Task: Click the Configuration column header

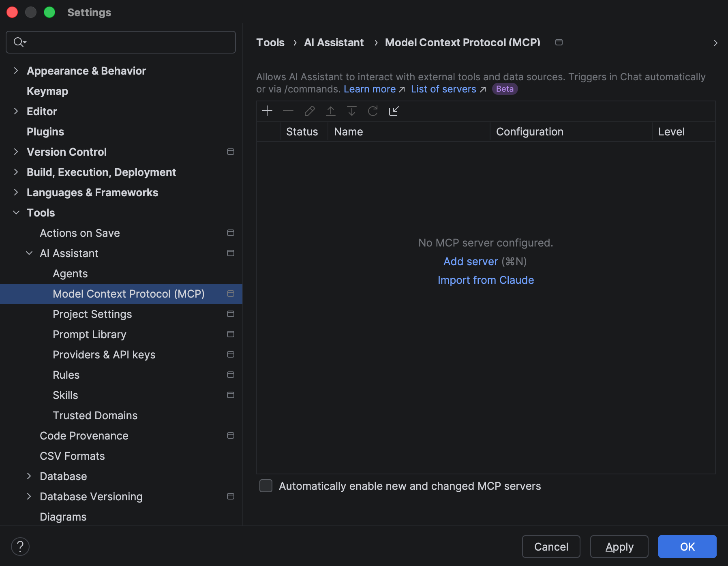Action: 571,132
